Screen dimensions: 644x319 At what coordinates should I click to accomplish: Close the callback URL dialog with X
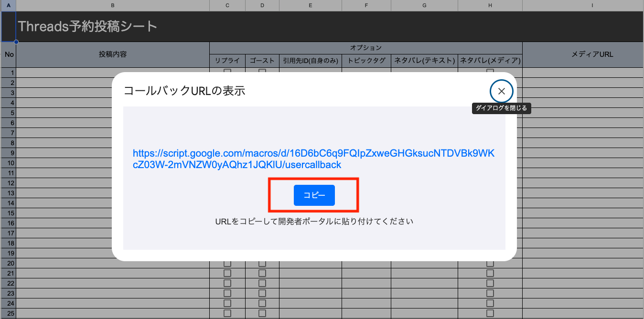click(x=501, y=91)
